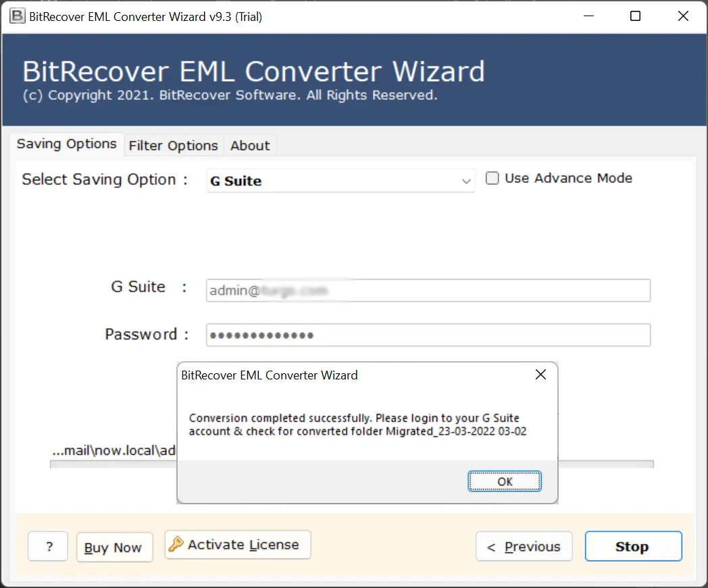Open help with the question mark button

tap(48, 547)
